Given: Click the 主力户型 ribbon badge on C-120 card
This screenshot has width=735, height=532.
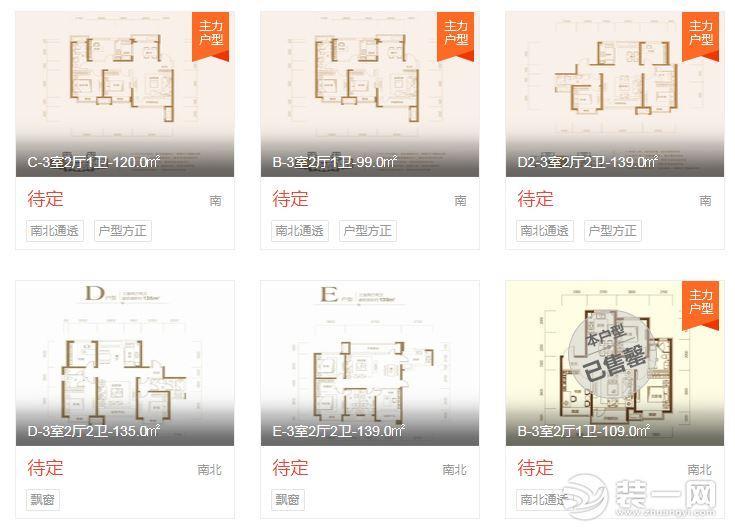Looking at the screenshot, I should 210,37.
